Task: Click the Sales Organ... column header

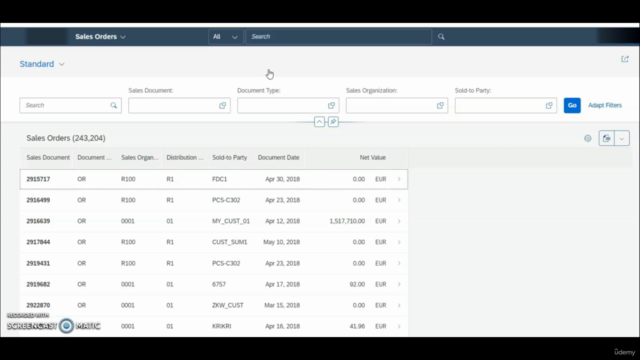Action: pyautogui.click(x=140, y=158)
